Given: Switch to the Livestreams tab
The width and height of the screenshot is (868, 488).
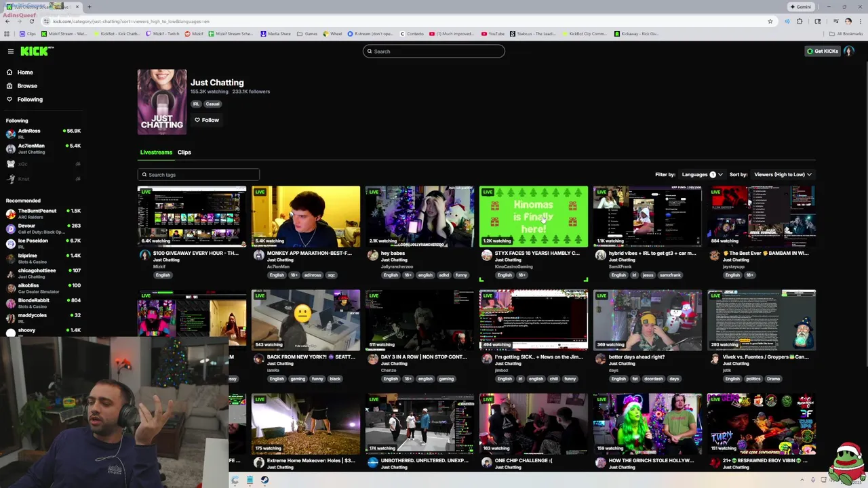Looking at the screenshot, I should pyautogui.click(x=156, y=152).
